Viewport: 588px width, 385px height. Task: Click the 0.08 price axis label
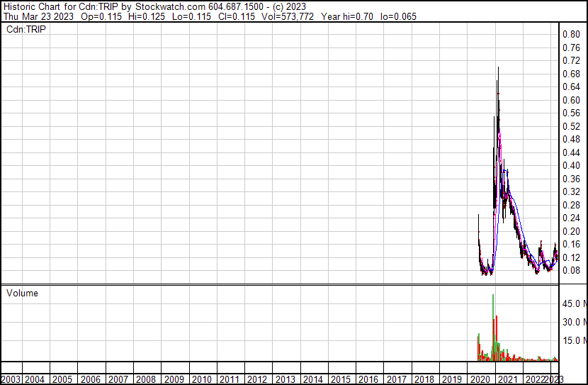pyautogui.click(x=571, y=270)
